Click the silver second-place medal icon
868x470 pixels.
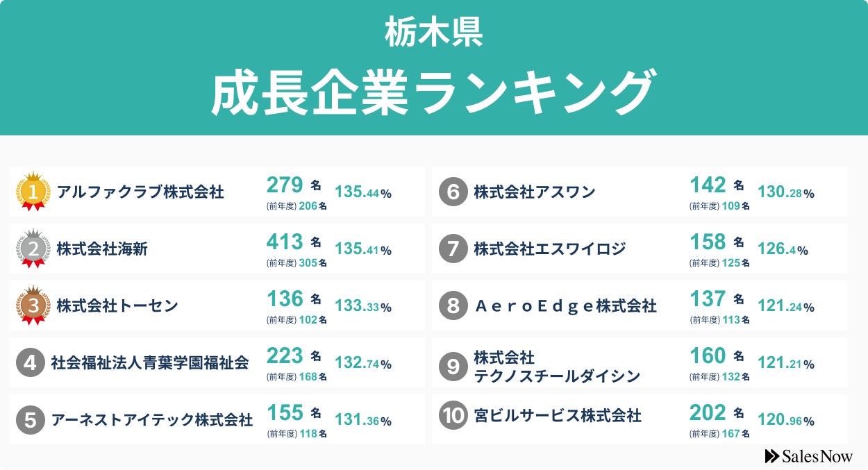tap(33, 249)
